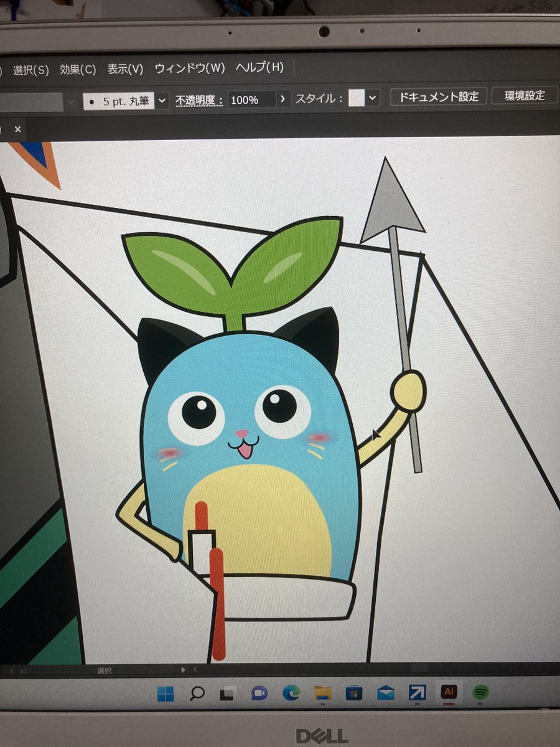560x747 pixels.
Task: Switch to Adobe Illustrator on the taskbar
Action: click(449, 691)
